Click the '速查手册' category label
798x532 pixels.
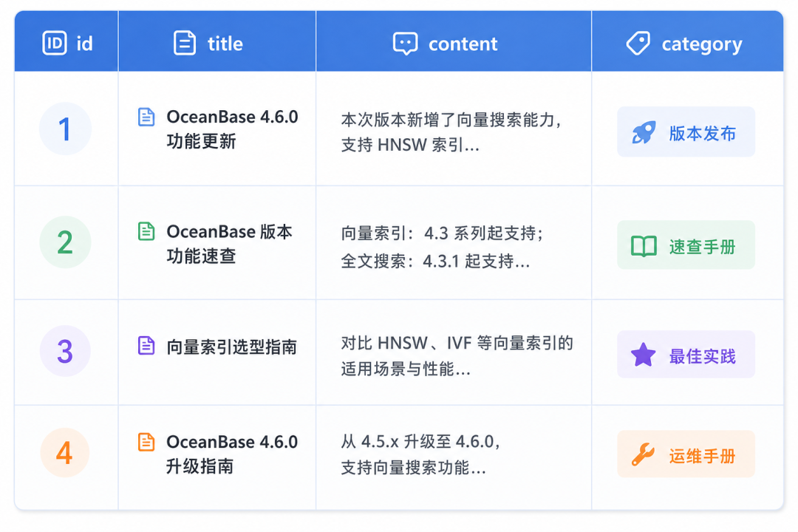pos(703,247)
